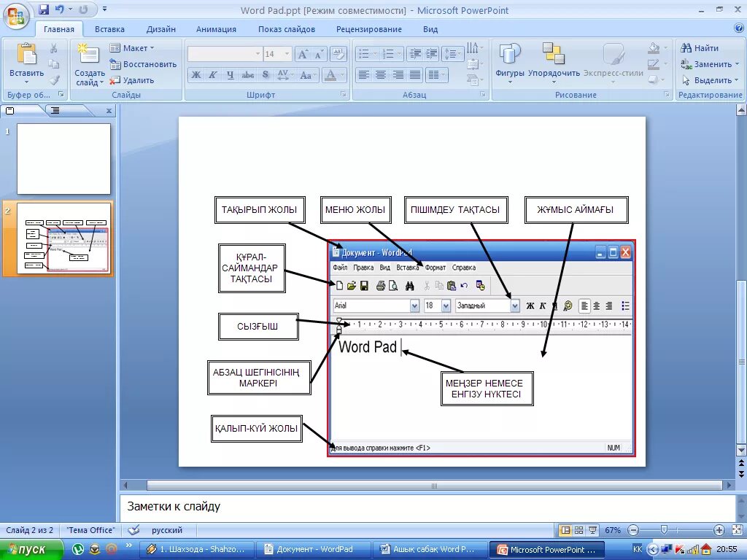Align text right in paragraph group
Screen dimensions: 747x560
pyautogui.click(x=398, y=75)
